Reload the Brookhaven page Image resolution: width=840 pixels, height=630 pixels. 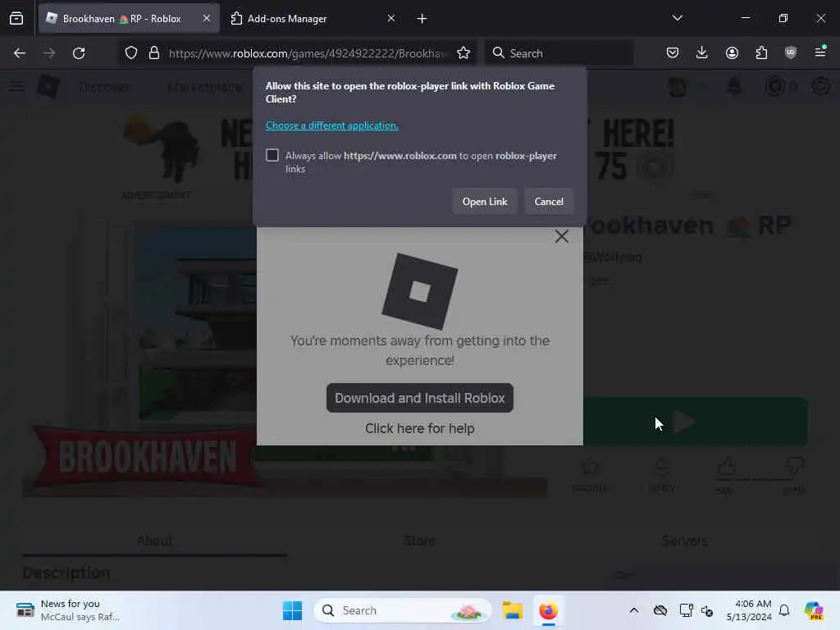pos(79,53)
